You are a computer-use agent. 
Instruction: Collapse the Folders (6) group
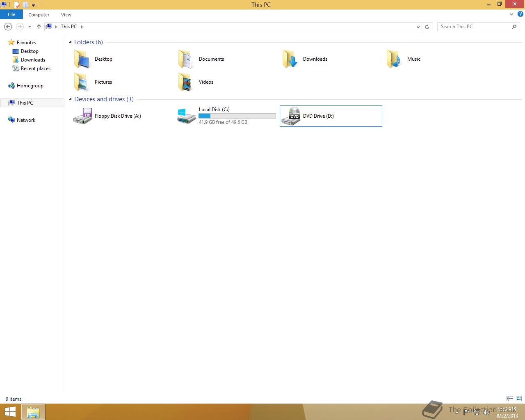70,42
